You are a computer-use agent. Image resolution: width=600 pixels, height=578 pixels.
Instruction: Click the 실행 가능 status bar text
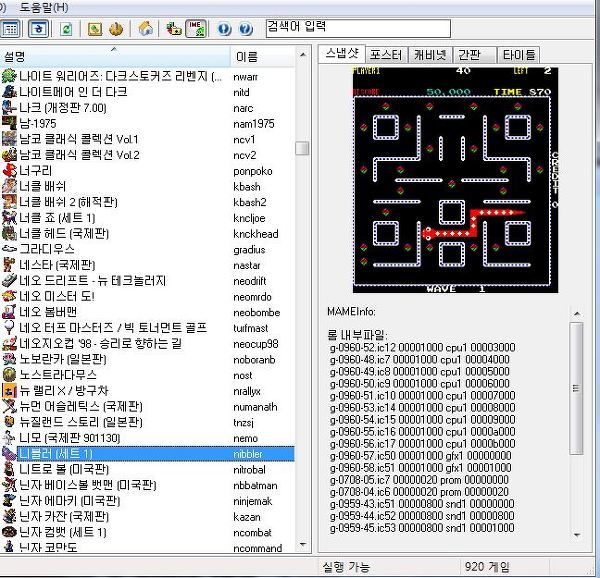(346, 567)
